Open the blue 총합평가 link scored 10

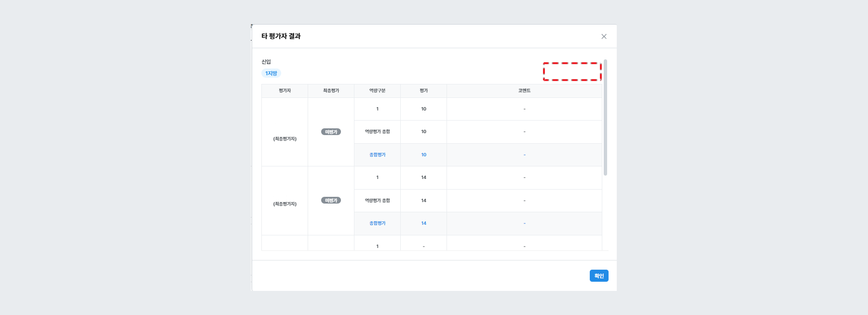tap(377, 155)
